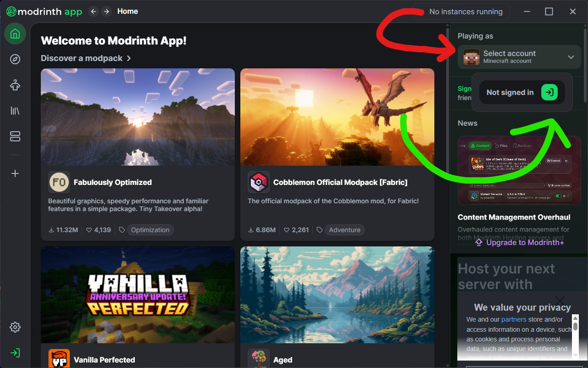This screenshot has width=588, height=368.
Task: Open Discover content via the compass icon
Action: coord(15,59)
